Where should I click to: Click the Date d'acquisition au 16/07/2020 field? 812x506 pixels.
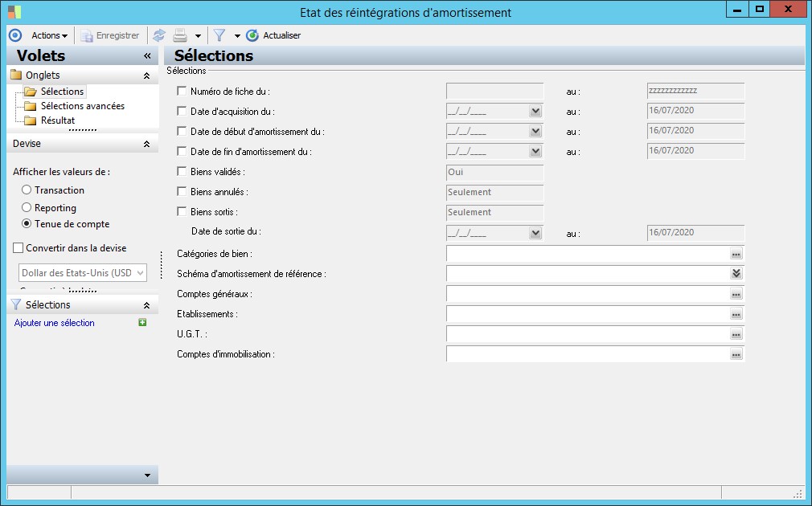click(695, 111)
